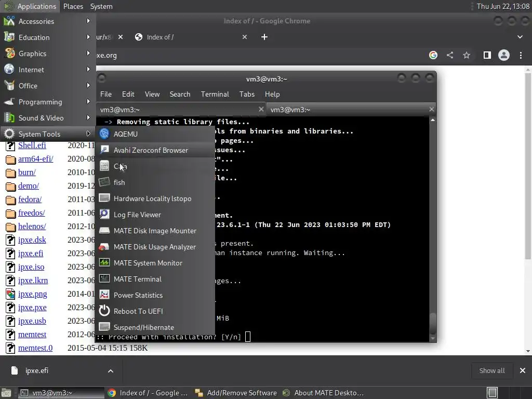
Task: Click Show all downloads button
Action: 491,371
